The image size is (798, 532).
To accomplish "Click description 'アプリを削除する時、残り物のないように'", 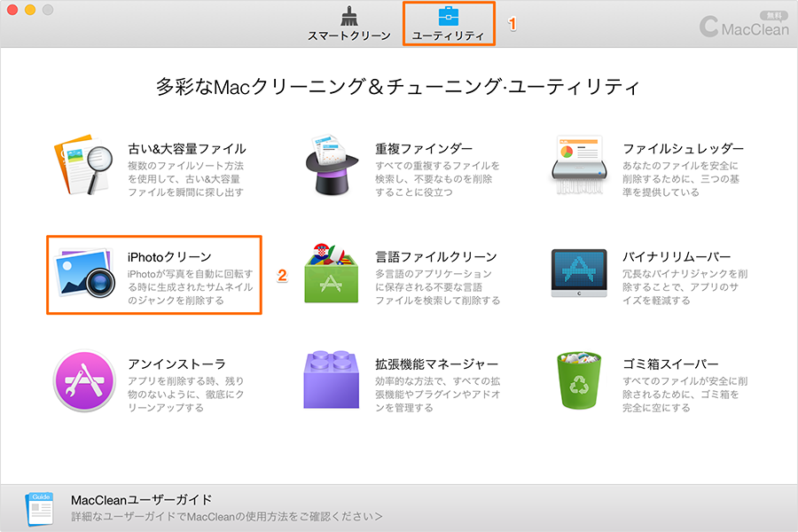I will coord(186,395).
